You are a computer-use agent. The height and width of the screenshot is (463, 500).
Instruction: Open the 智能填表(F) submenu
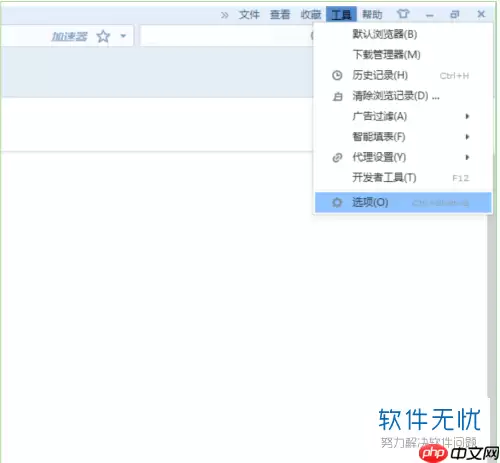point(403,137)
